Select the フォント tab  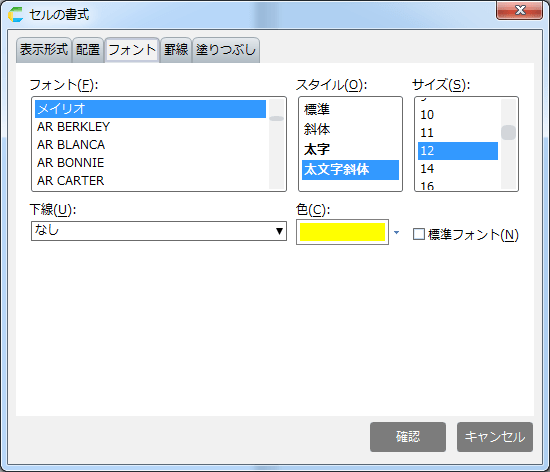pos(132,50)
